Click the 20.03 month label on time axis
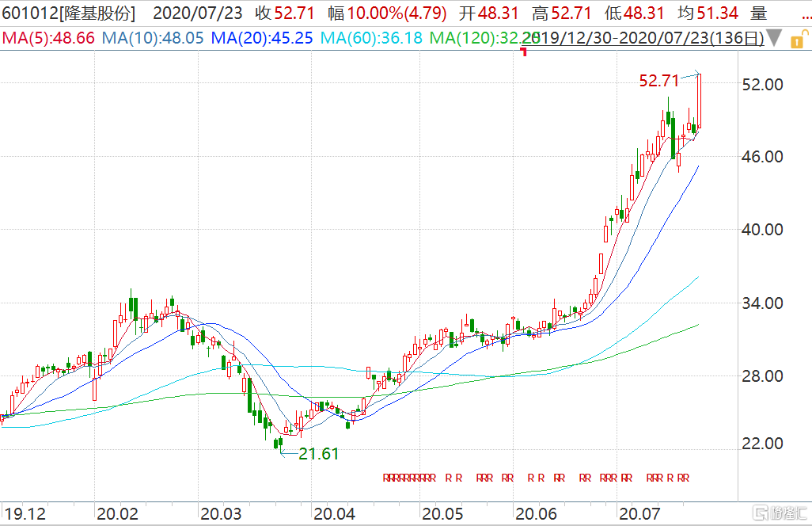 point(221,513)
